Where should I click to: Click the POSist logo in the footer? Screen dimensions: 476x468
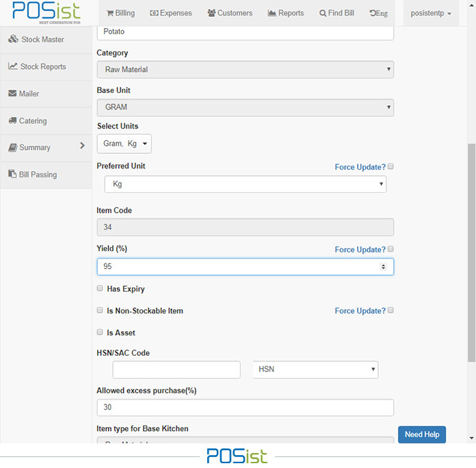click(237, 456)
